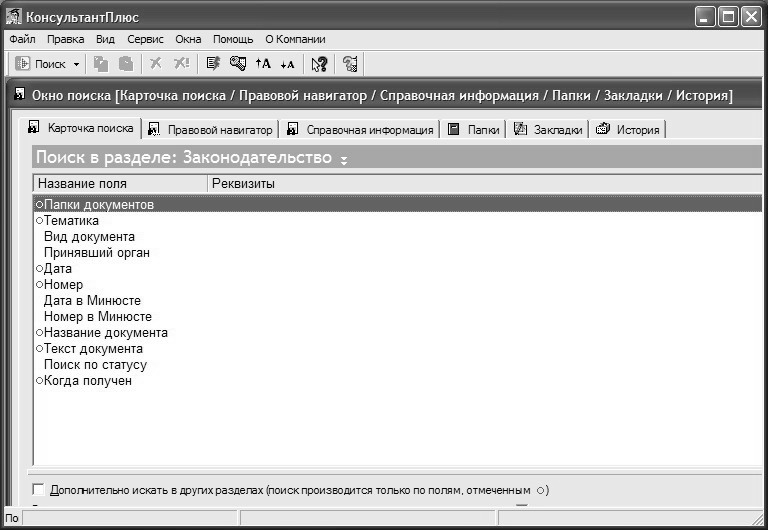Switch to the Карточка поиска tab
The height and width of the screenshot is (530, 768).
[x=81, y=128]
